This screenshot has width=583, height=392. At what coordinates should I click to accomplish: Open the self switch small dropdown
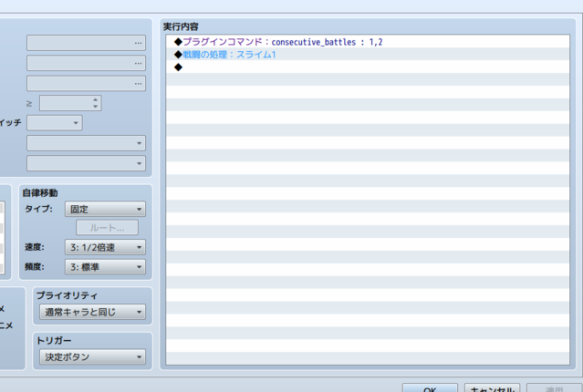point(55,123)
